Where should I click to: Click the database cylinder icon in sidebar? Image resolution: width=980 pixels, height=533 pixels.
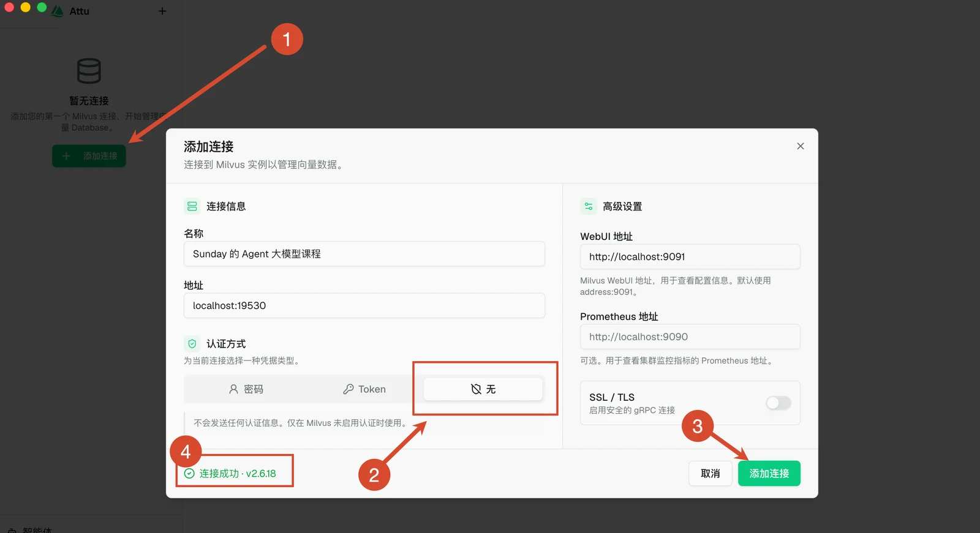(x=89, y=71)
